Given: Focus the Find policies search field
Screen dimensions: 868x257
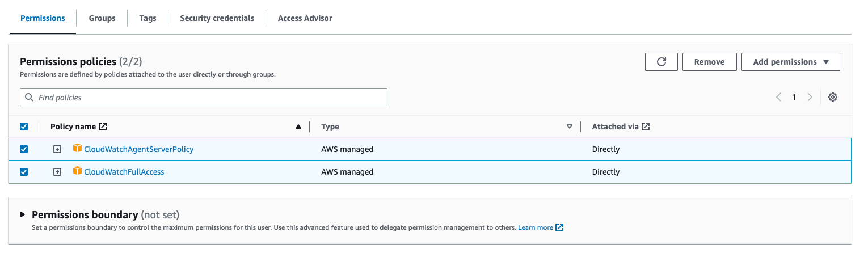Looking at the screenshot, I should pos(204,97).
